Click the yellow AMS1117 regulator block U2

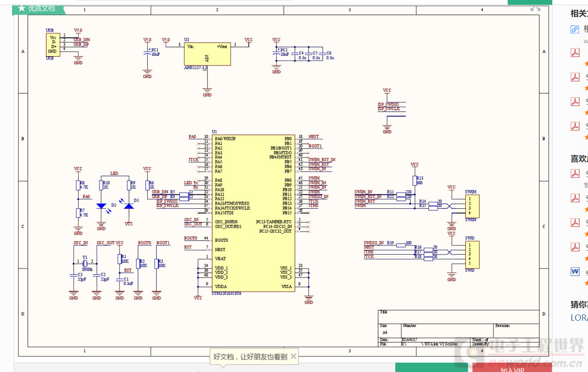tap(207, 54)
